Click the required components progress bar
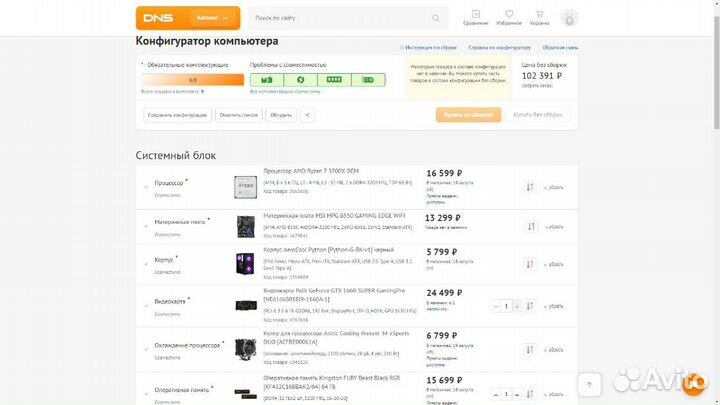720x405 pixels. [192, 80]
